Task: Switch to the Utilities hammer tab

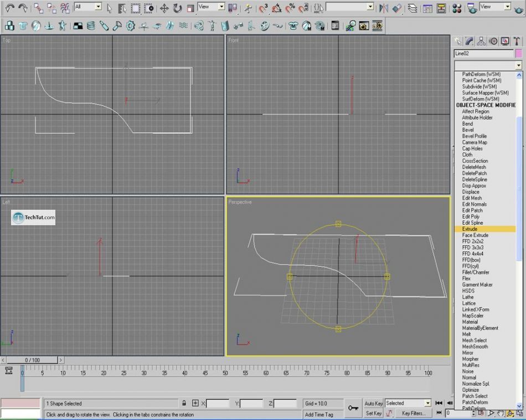Action: pyautogui.click(x=517, y=42)
